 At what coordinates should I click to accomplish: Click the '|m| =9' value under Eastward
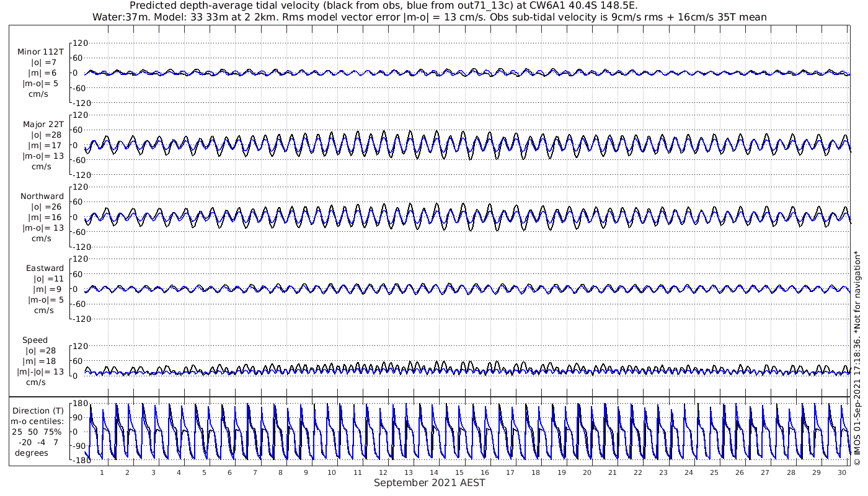point(48,290)
